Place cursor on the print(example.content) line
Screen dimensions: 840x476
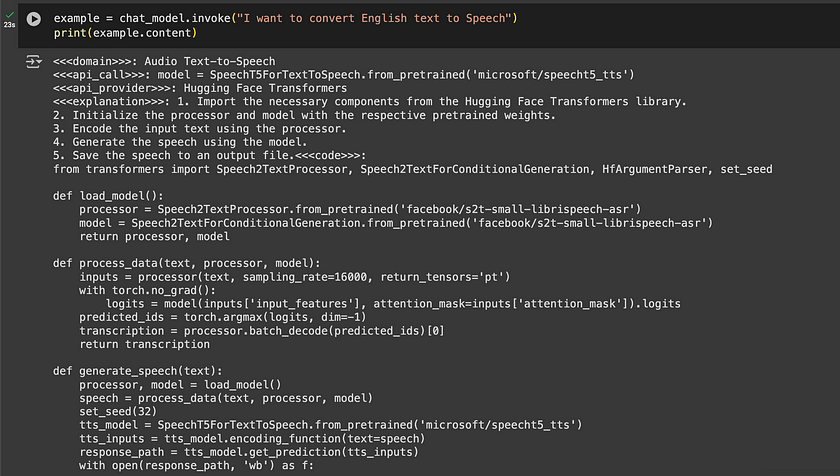[125, 33]
